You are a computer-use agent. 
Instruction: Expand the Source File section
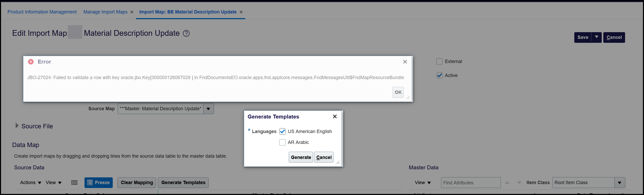pyautogui.click(x=17, y=126)
